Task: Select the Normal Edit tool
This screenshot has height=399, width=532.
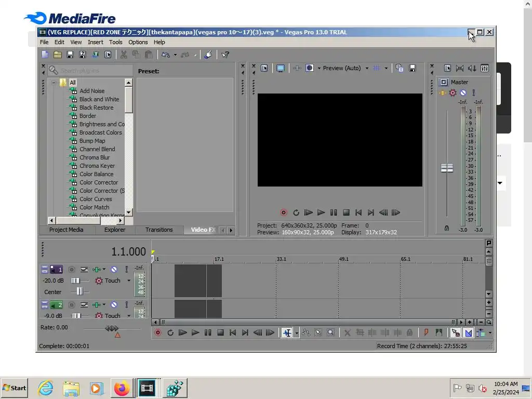Action: (287, 333)
